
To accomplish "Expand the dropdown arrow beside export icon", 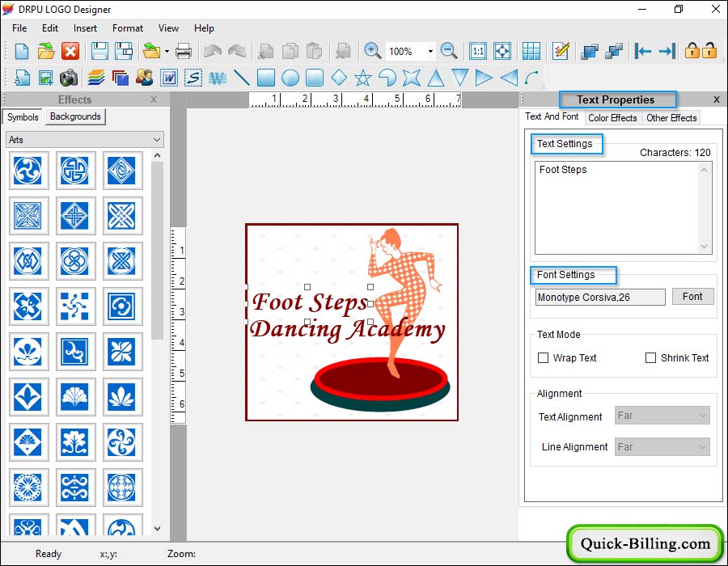I will (167, 51).
